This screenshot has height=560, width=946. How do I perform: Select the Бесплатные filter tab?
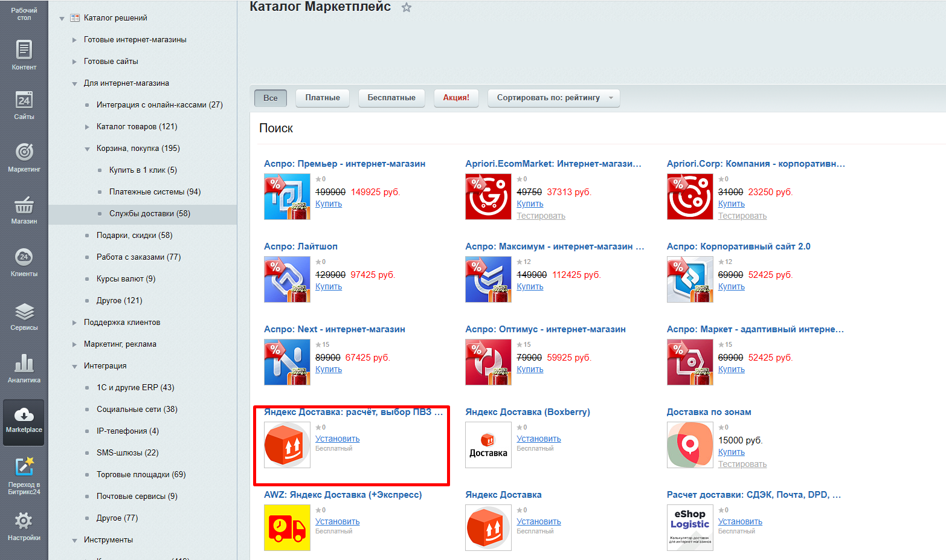tap(391, 98)
